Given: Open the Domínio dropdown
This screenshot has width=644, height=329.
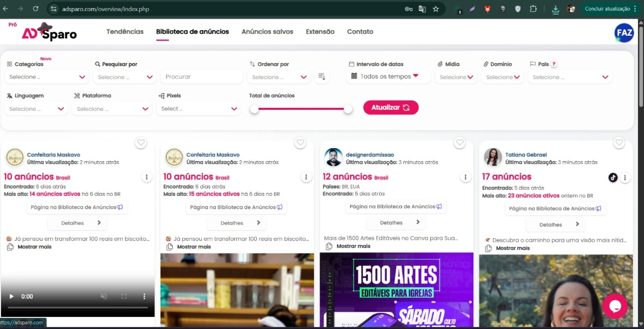Looking at the screenshot, I should point(502,77).
